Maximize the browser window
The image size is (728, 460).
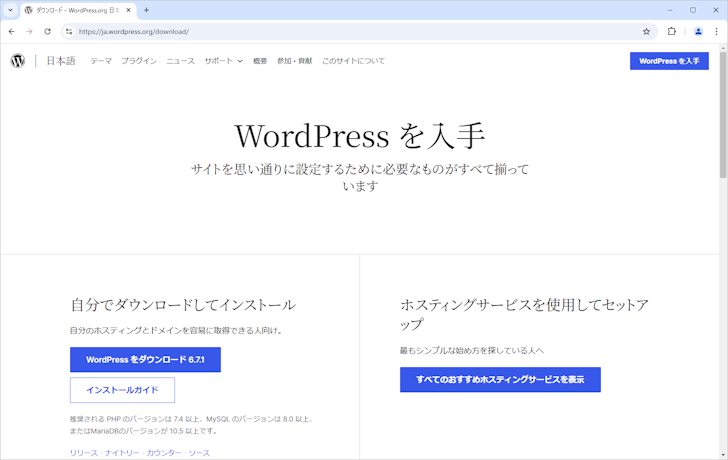[693, 10]
